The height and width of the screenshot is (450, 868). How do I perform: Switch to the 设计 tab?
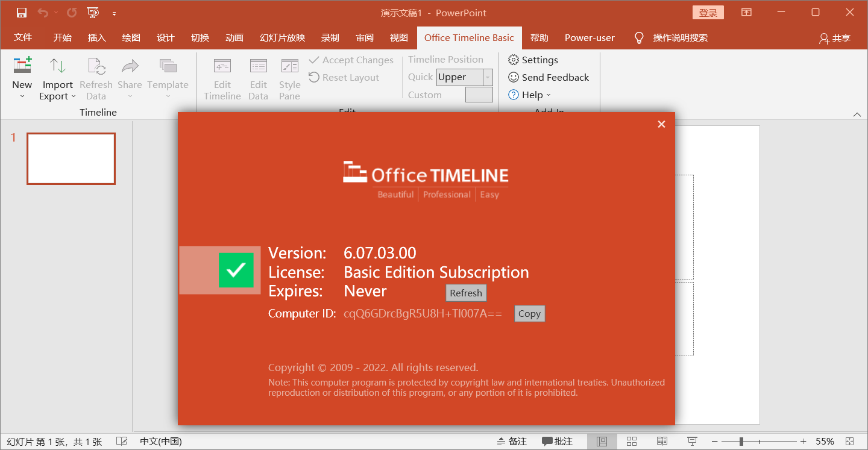pyautogui.click(x=165, y=37)
